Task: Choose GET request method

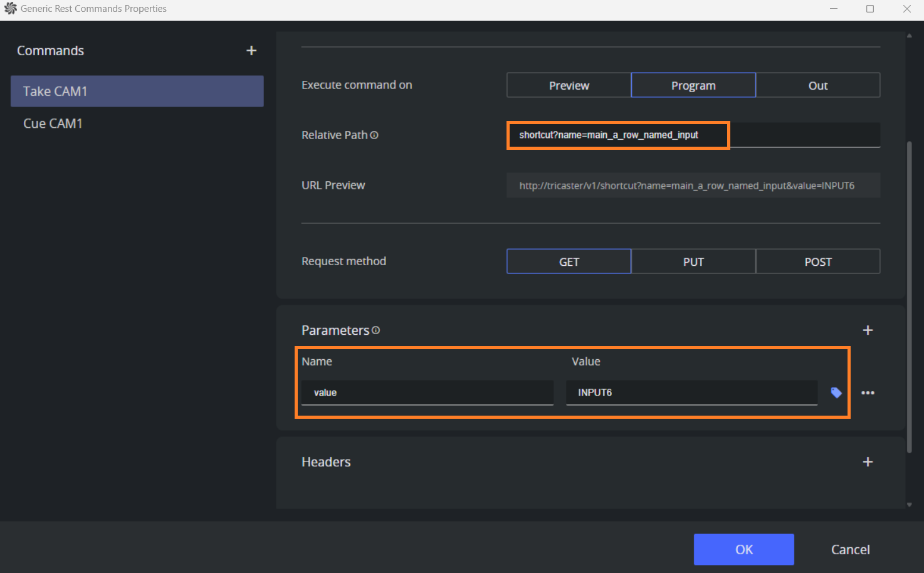Action: (x=569, y=261)
